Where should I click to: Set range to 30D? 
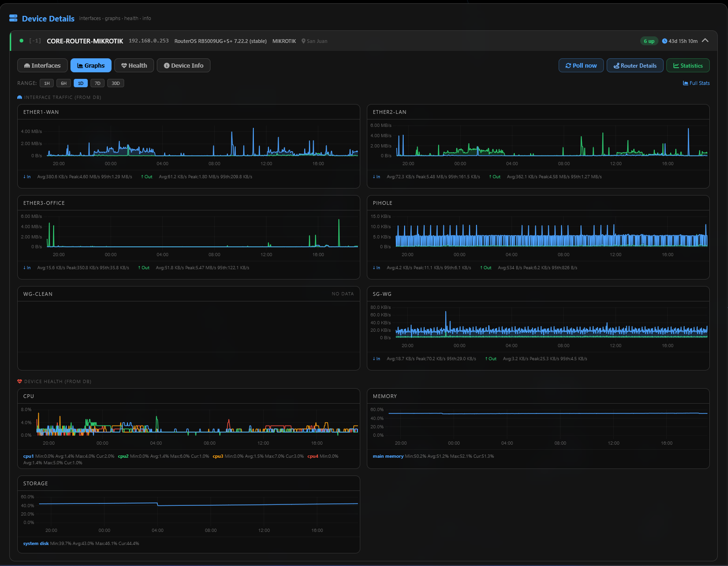coord(115,83)
